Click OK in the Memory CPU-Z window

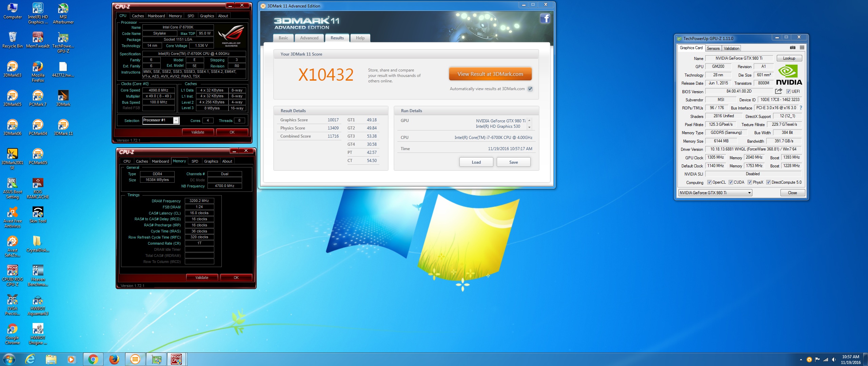(236, 278)
